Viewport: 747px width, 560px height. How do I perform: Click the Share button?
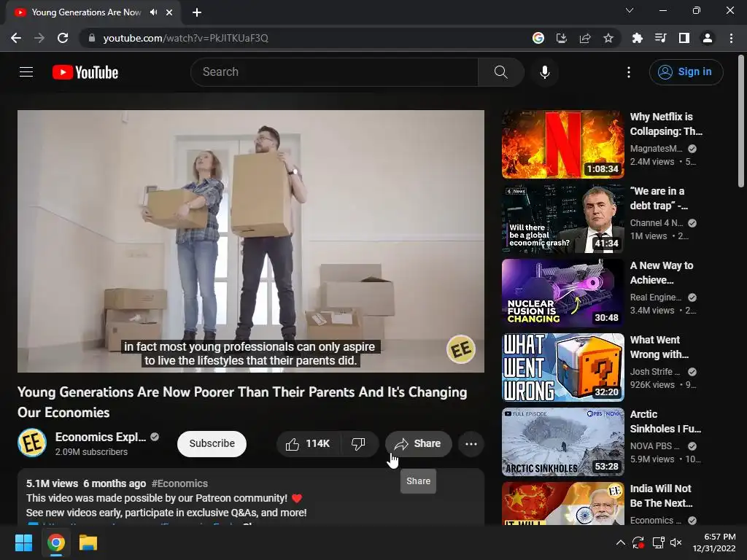click(x=418, y=444)
